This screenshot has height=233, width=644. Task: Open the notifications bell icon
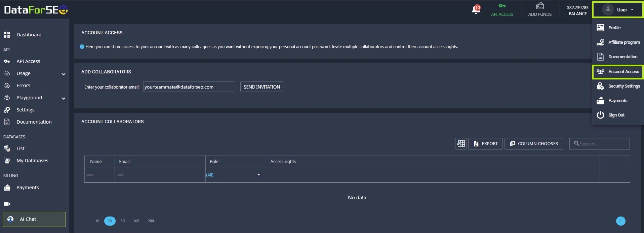tap(476, 9)
